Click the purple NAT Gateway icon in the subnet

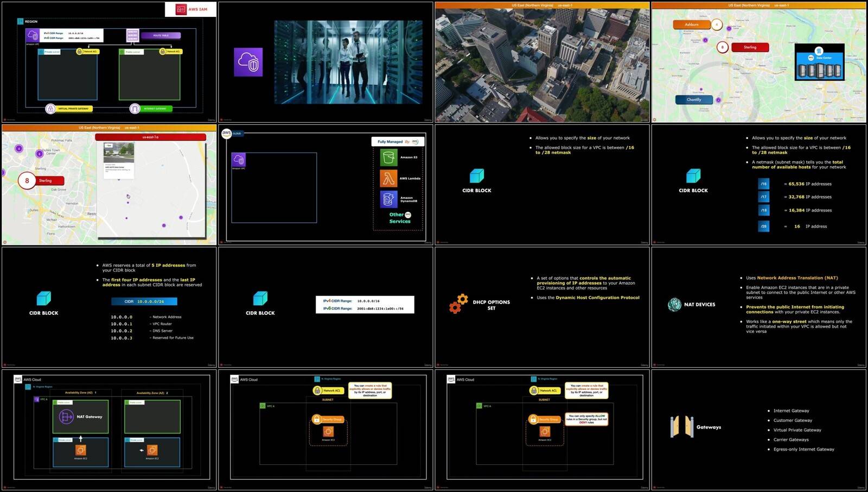coord(66,417)
